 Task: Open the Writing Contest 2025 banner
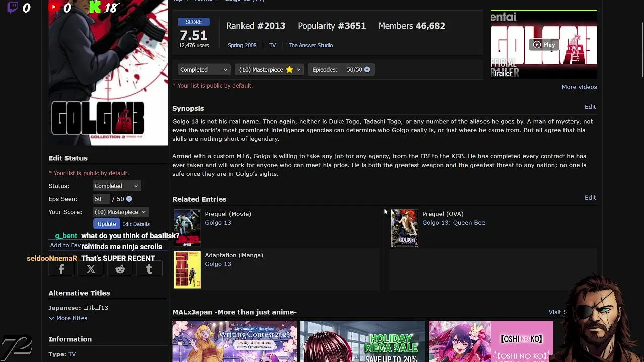(234, 341)
